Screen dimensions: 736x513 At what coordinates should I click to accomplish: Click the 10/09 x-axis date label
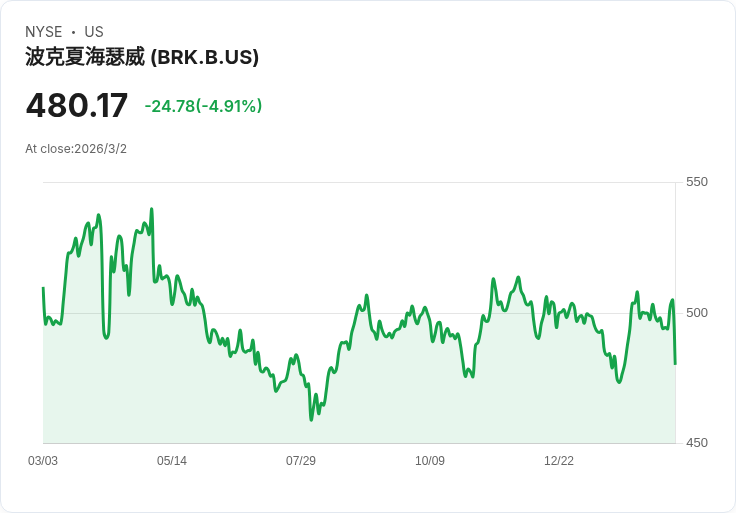(430, 460)
